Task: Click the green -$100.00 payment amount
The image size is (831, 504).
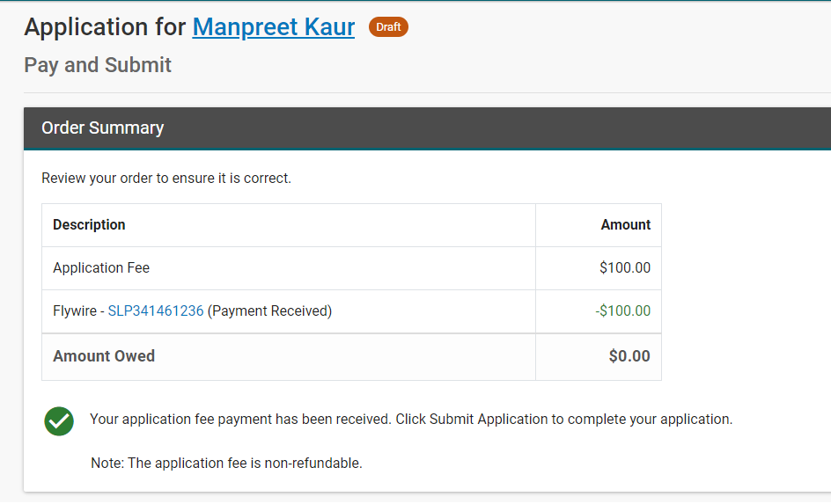Action: (622, 310)
